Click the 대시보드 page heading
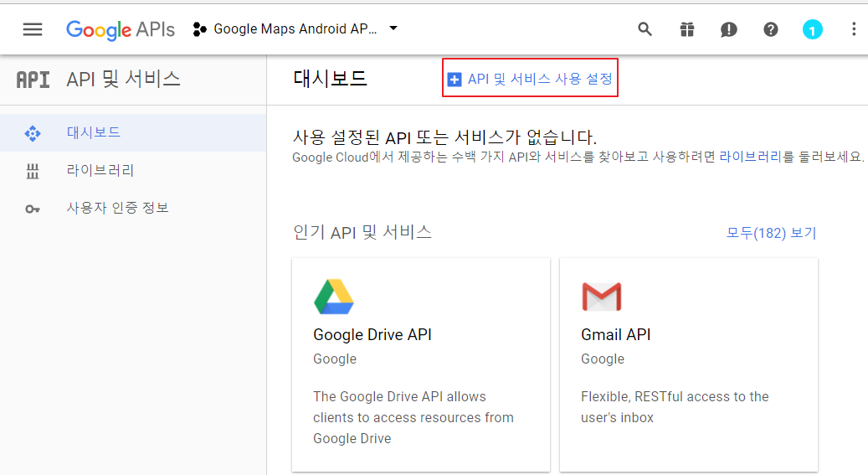This screenshot has height=475, width=868. (330, 79)
